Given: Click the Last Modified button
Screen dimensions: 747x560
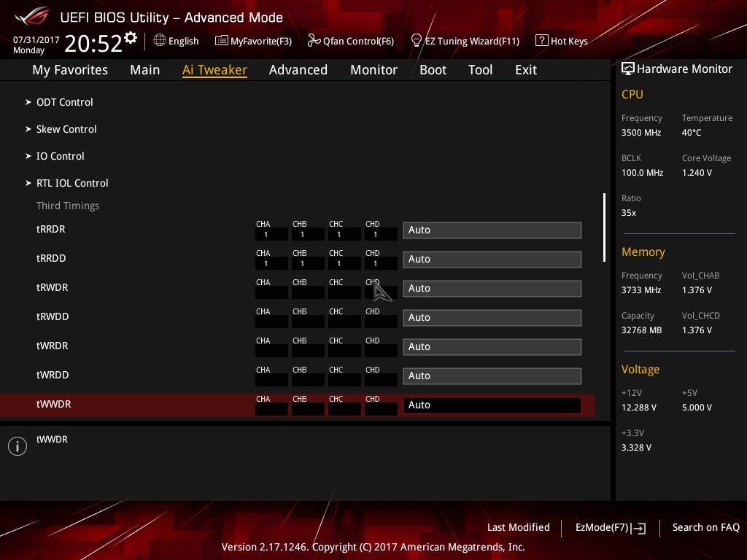Looking at the screenshot, I should [x=518, y=527].
